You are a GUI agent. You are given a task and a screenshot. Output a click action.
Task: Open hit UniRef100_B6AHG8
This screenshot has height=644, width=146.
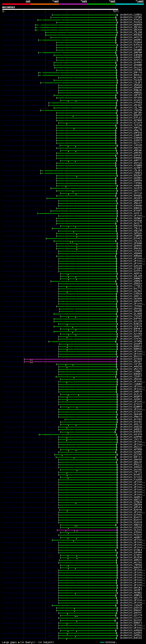pyautogui.click(x=131, y=25)
